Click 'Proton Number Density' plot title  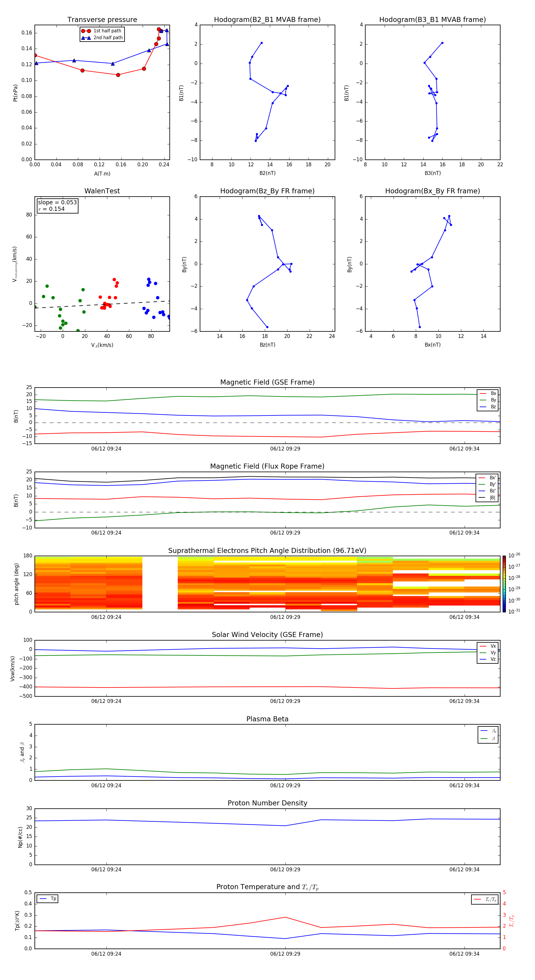coord(267,803)
